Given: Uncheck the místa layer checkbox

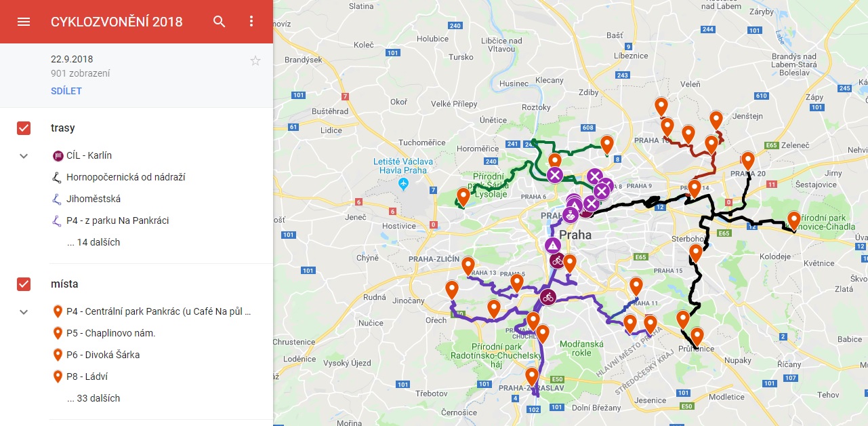Looking at the screenshot, I should click(x=24, y=284).
